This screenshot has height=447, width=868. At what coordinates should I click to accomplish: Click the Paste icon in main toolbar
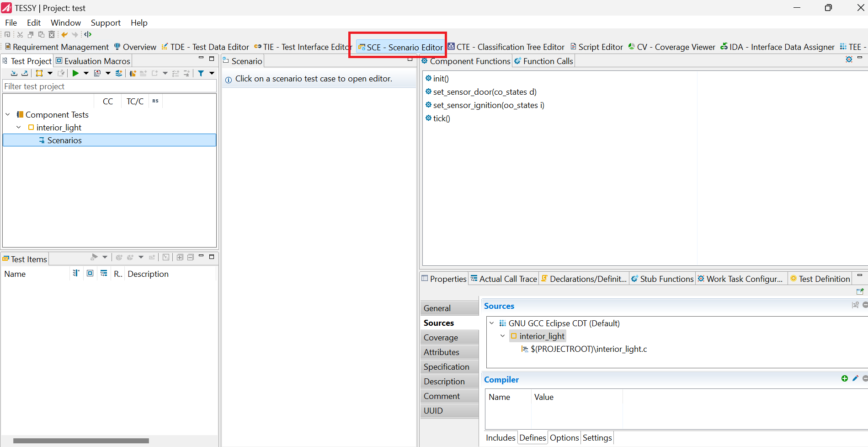(x=41, y=34)
